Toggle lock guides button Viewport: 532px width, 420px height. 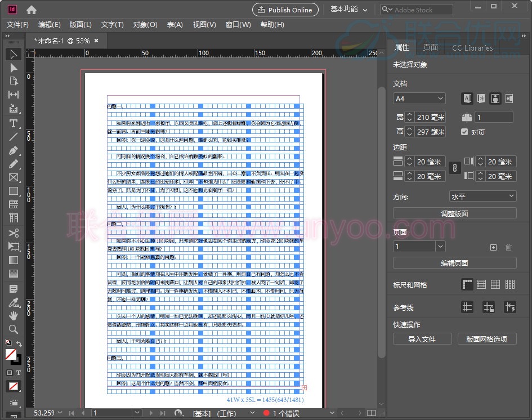pyautogui.click(x=489, y=307)
